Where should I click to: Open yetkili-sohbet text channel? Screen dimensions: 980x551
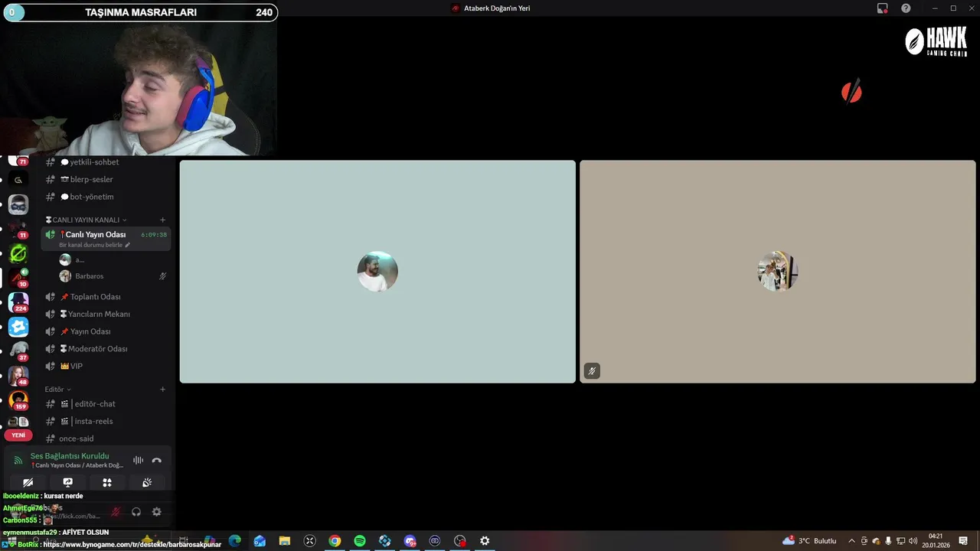(106, 162)
